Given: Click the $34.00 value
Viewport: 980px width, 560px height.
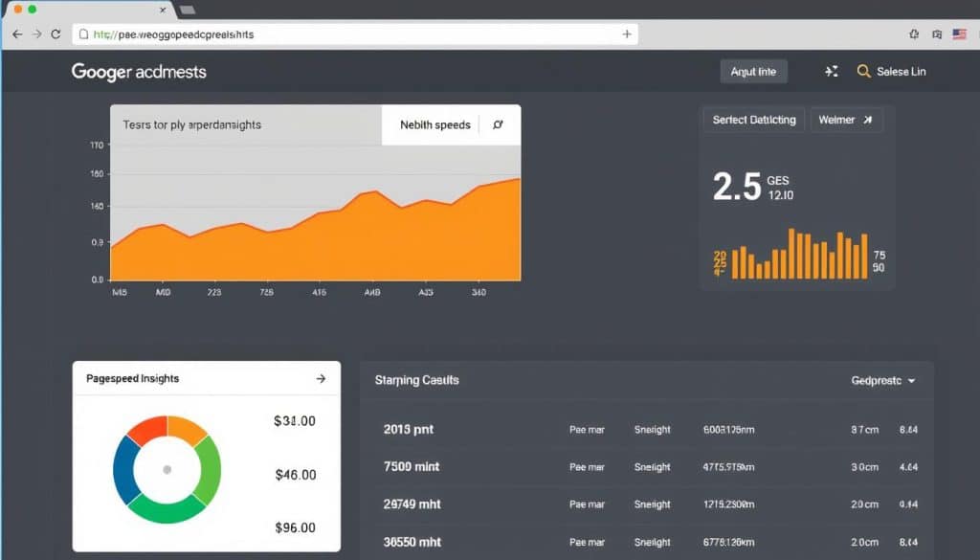Looking at the screenshot, I should coord(295,421).
